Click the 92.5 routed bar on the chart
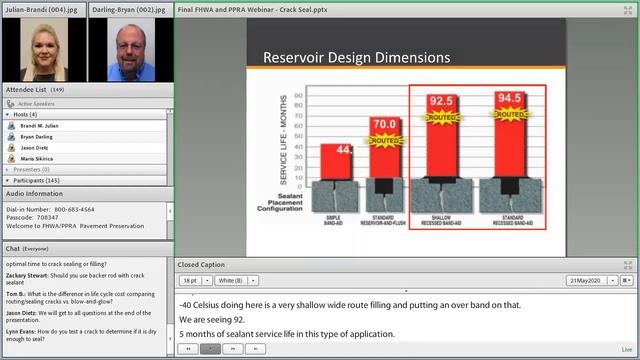Screen dimensions: 640x360 point(442,136)
